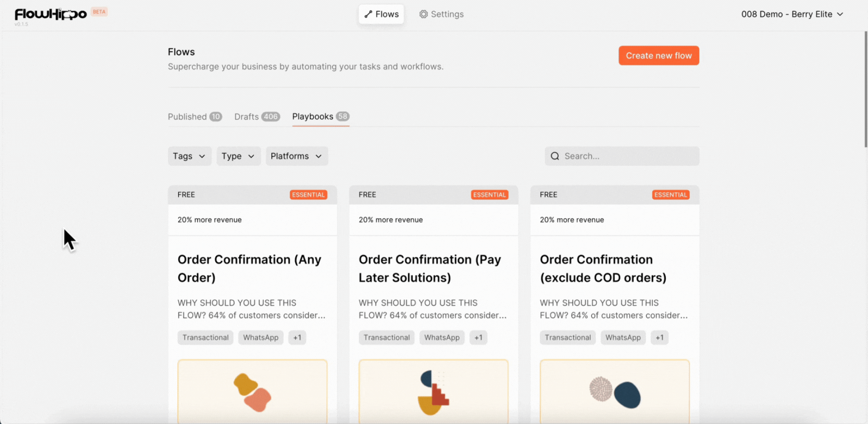Screen dimensions: 868x424
Task: Click the Flows wand icon
Action: [368, 14]
